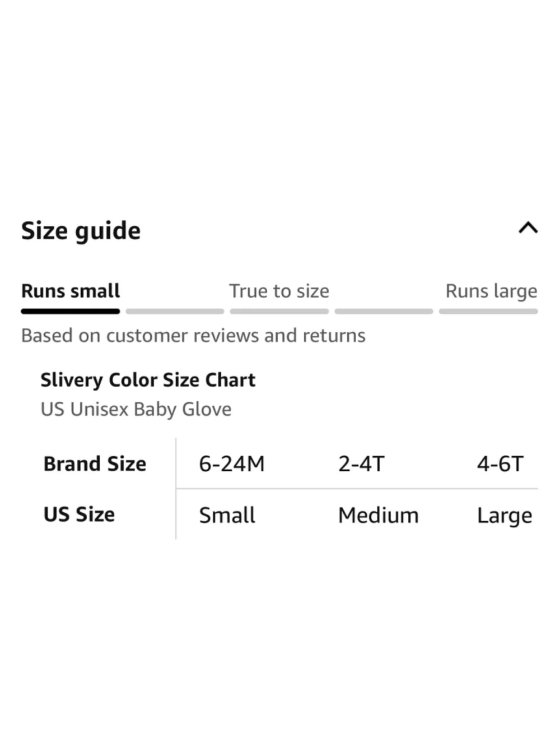
Task: Click the second fit-scale bar segment
Action: coord(175,311)
